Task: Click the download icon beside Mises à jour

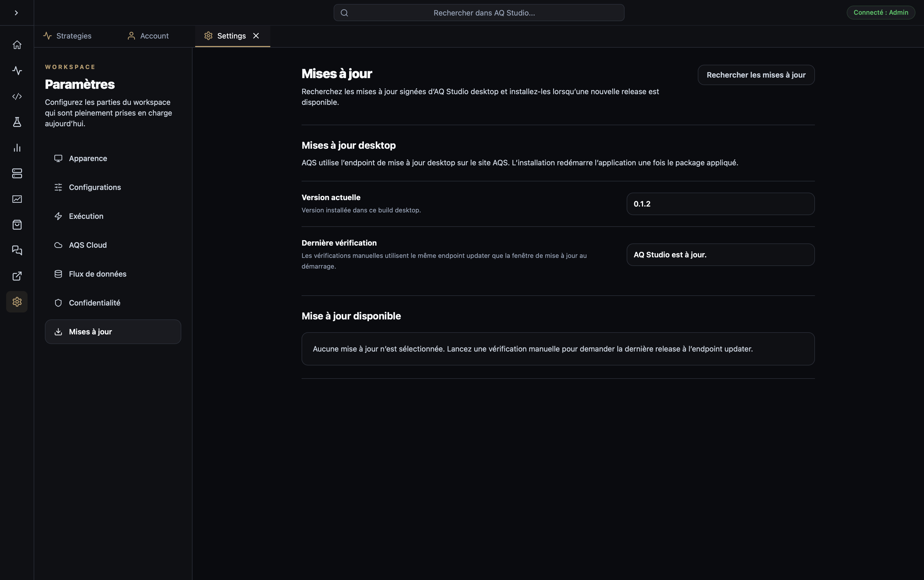Action: [58, 332]
